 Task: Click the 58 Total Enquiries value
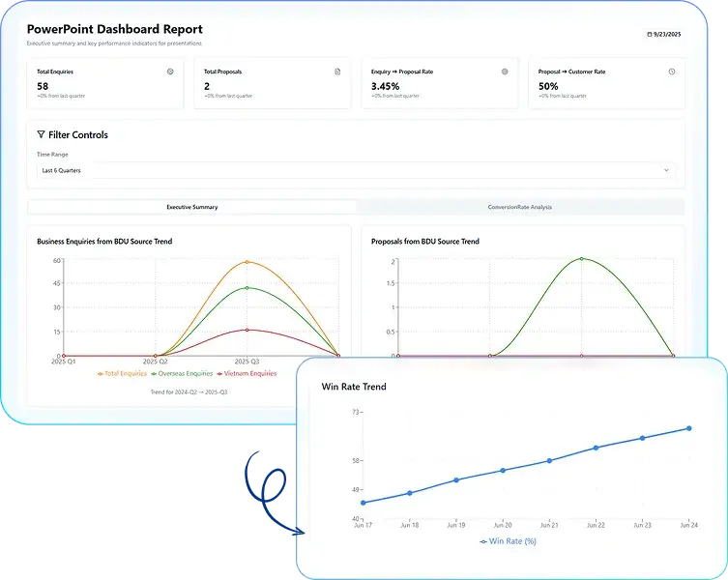43,86
